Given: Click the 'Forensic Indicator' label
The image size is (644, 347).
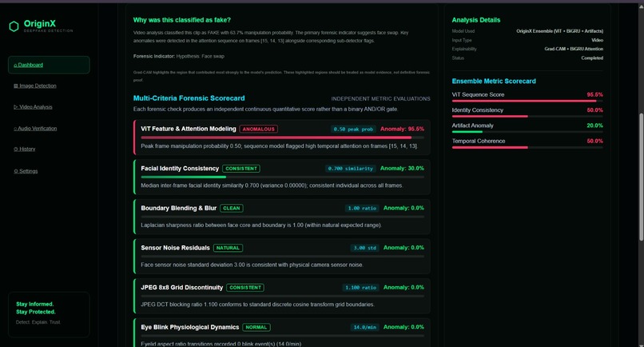Looking at the screenshot, I should [154, 56].
